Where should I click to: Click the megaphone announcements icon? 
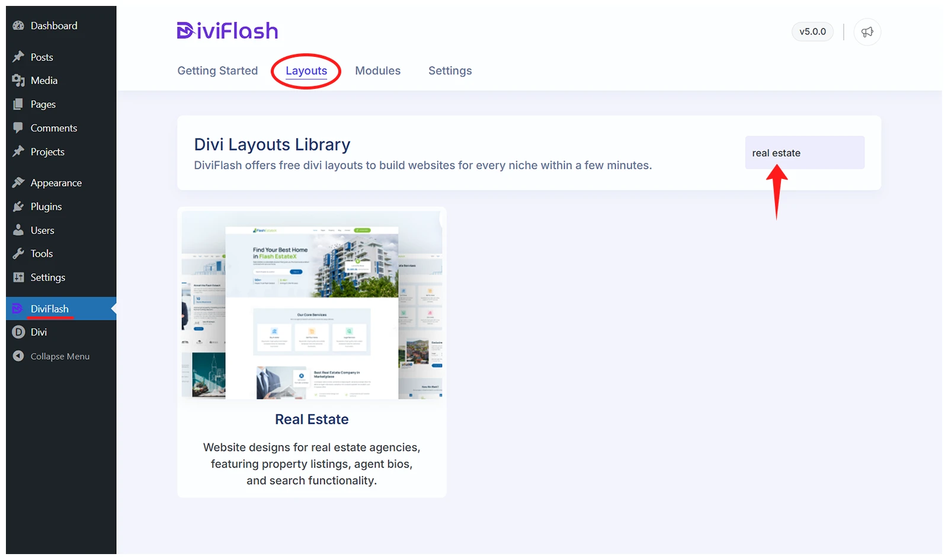(x=867, y=32)
